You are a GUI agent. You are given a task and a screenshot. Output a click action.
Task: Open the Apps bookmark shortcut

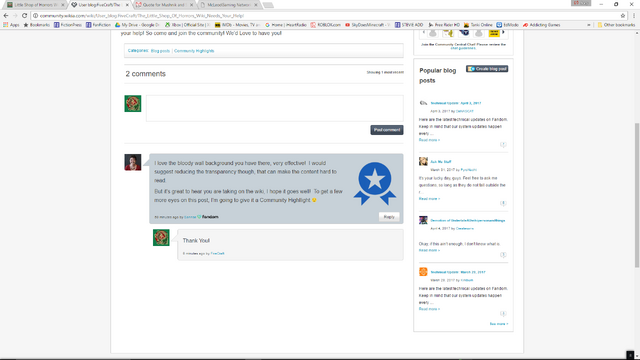pyautogui.click(x=11, y=25)
